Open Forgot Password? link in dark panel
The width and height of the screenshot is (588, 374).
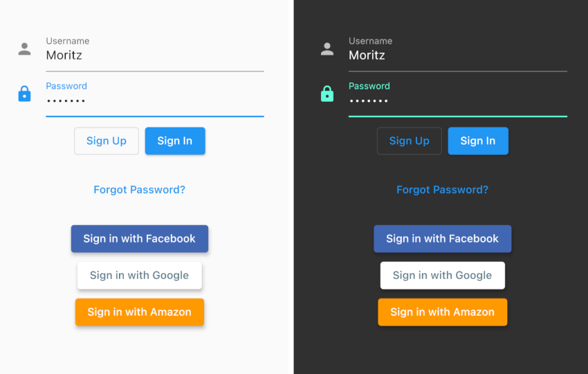pyautogui.click(x=443, y=190)
